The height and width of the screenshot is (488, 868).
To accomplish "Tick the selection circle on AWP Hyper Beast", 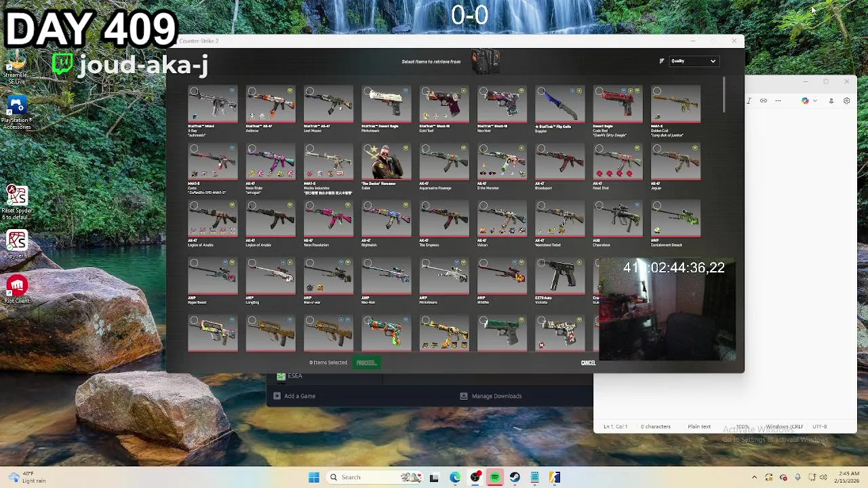I will coord(194,264).
